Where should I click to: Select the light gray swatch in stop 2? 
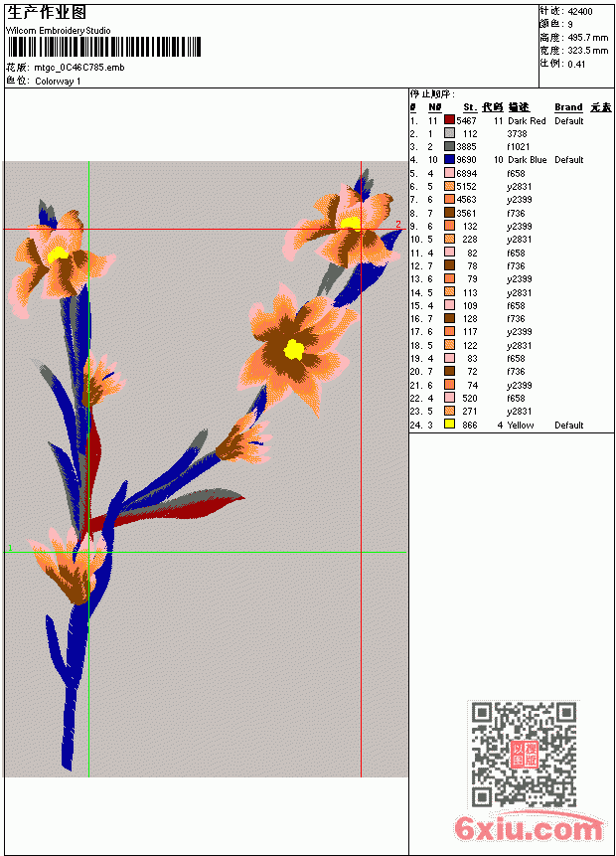449,133
